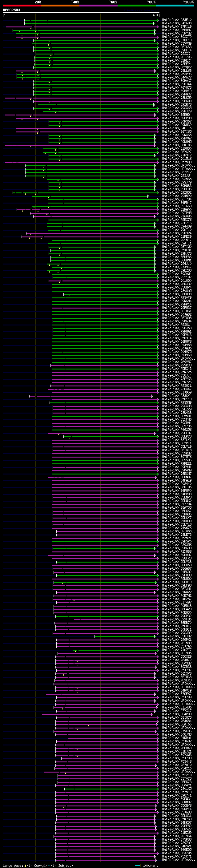Select label UniRef100_A7YXL7

(176, 711)
